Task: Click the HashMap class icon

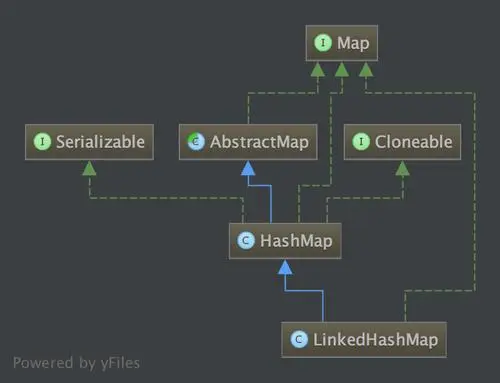Action: click(x=246, y=241)
